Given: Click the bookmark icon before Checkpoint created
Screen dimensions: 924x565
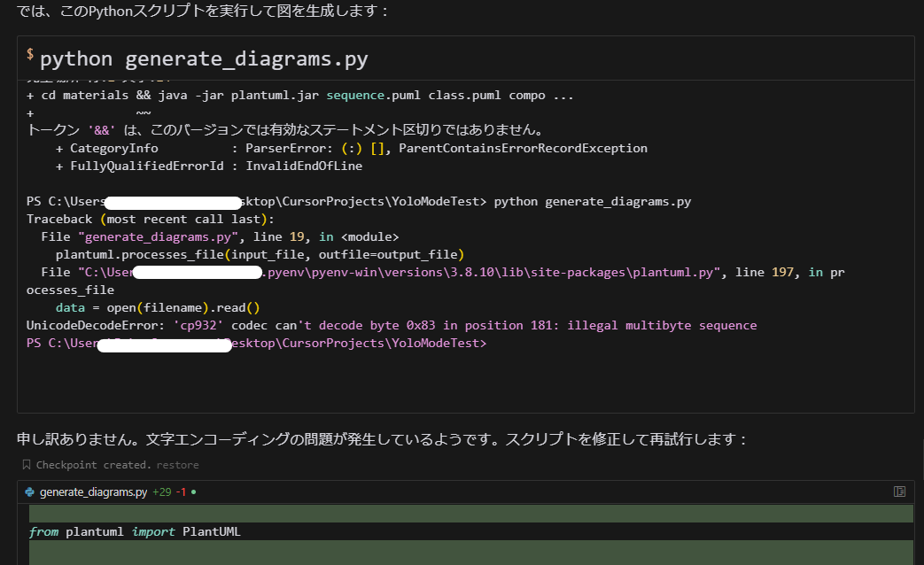Looking at the screenshot, I should pyautogui.click(x=26, y=464).
